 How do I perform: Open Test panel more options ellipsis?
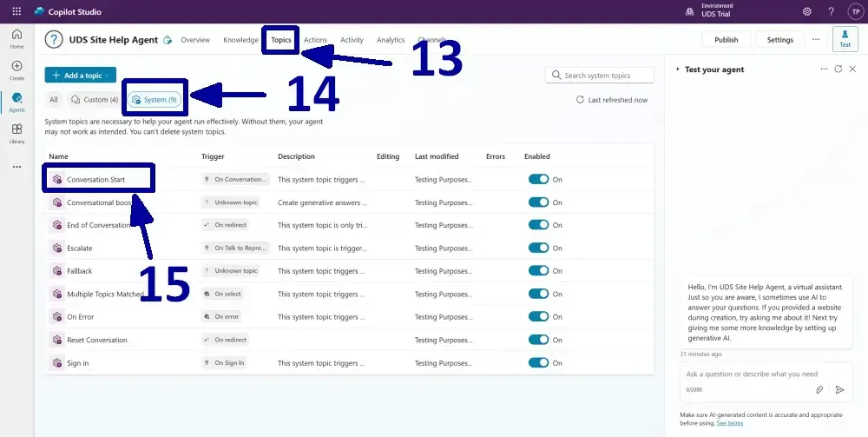824,70
